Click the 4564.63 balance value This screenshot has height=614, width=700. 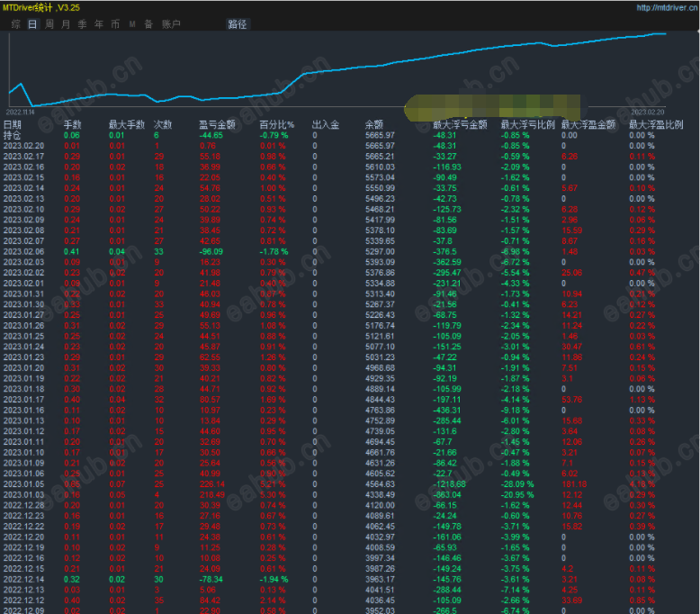(x=380, y=484)
